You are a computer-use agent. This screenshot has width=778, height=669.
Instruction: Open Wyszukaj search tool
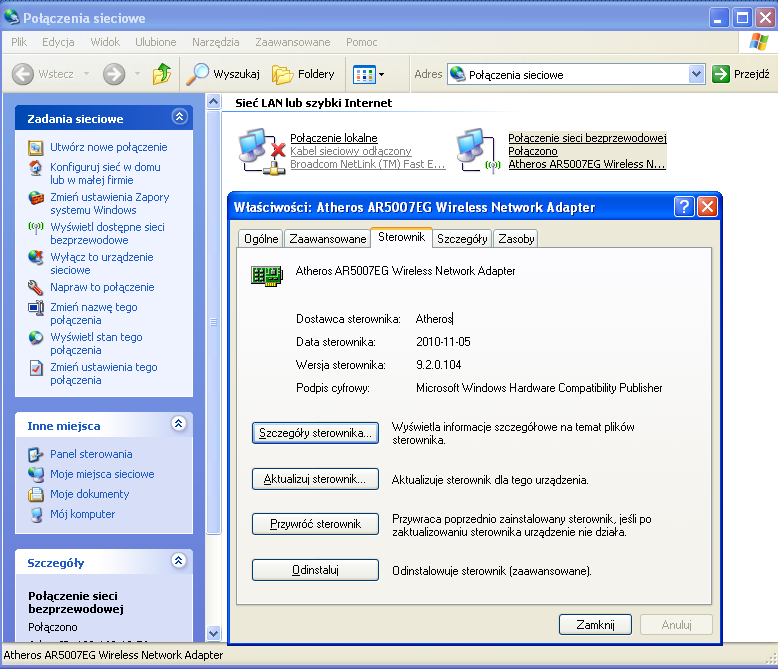pyautogui.click(x=223, y=74)
